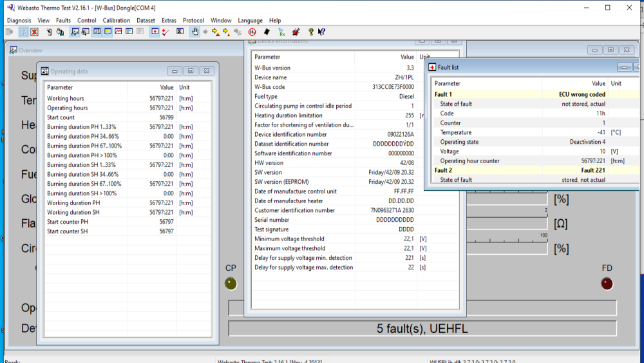This screenshot has height=363, width=644.
Task: Click the red line graph toolbar icon
Action: click(x=118, y=32)
